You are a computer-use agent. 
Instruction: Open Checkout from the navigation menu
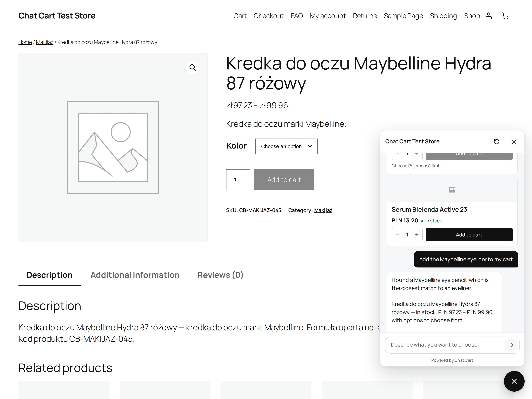tap(268, 16)
